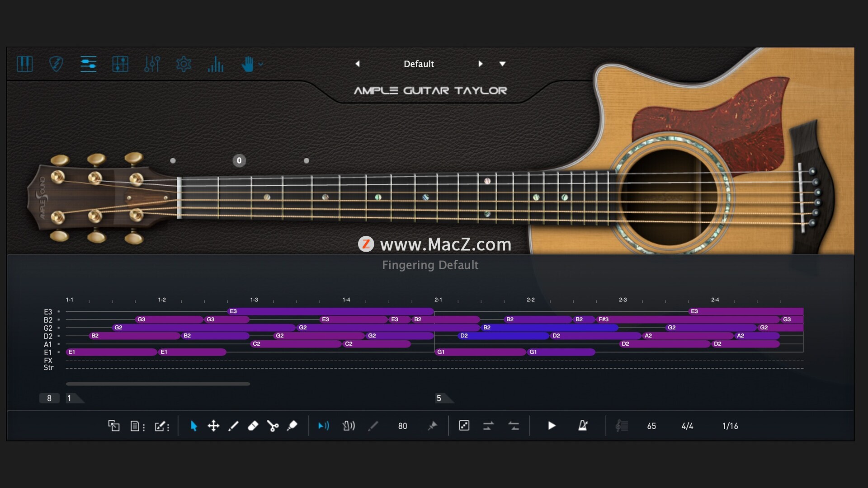The height and width of the screenshot is (488, 868).
Task: Select the four-arrow move tool
Action: pyautogui.click(x=213, y=426)
